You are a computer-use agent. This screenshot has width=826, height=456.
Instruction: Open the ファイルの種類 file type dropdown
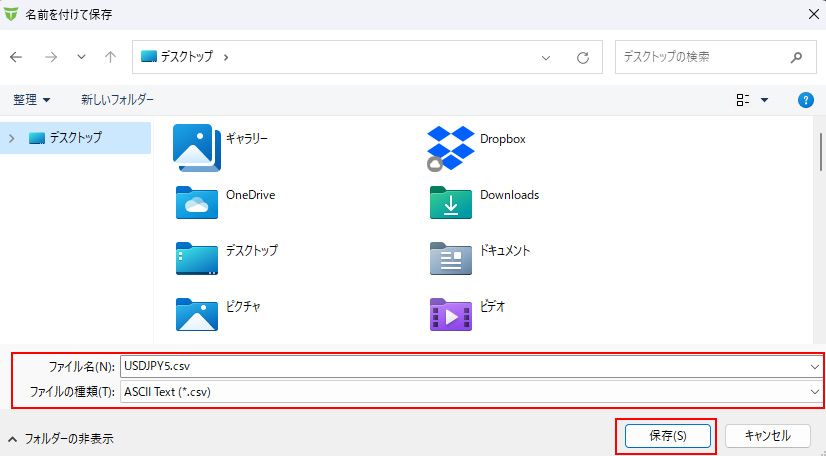tap(470, 392)
